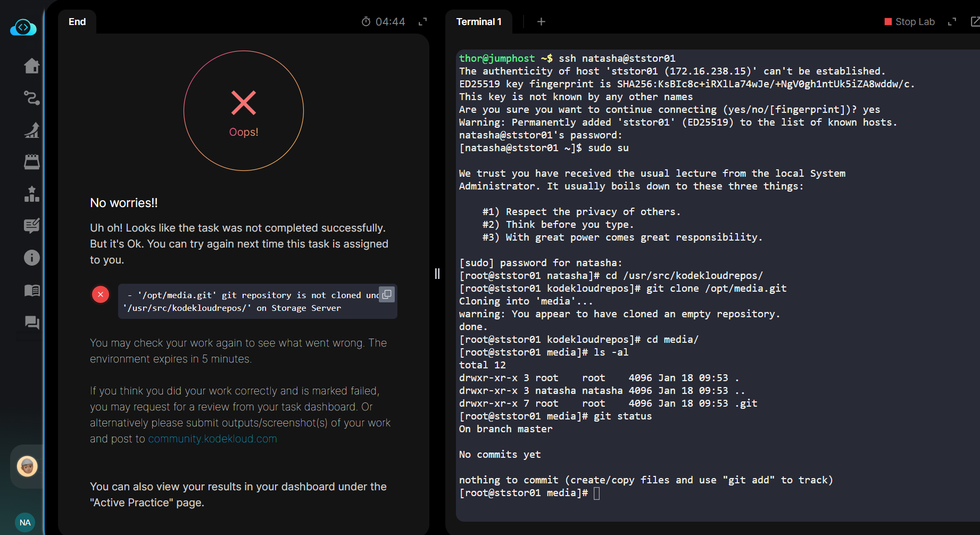
Task: Open the community chat bubbles icon
Action: [32, 322]
